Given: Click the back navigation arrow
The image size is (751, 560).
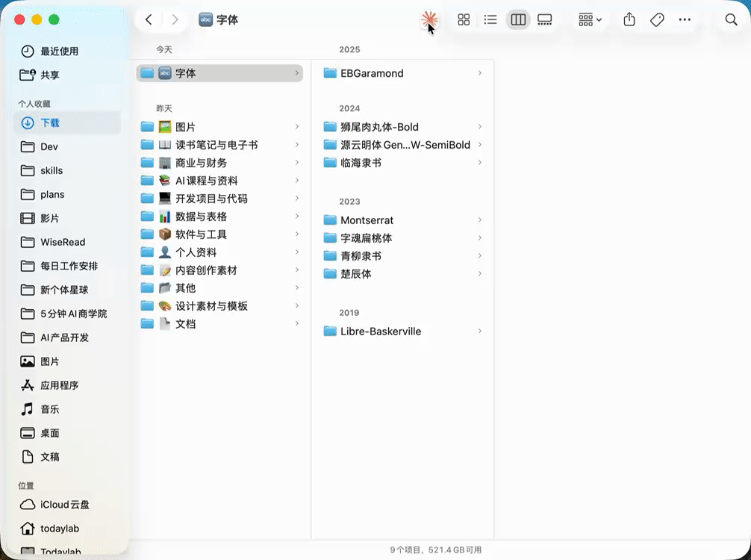Looking at the screenshot, I should [149, 19].
